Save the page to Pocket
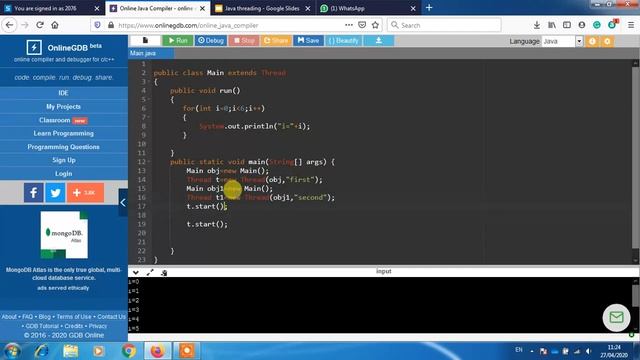This screenshot has height=360, width=640. pyautogui.click(x=362, y=25)
